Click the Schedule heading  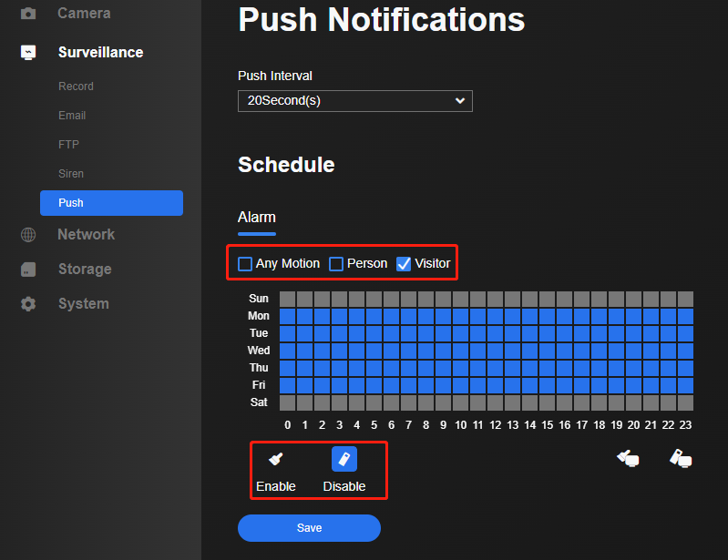click(286, 165)
